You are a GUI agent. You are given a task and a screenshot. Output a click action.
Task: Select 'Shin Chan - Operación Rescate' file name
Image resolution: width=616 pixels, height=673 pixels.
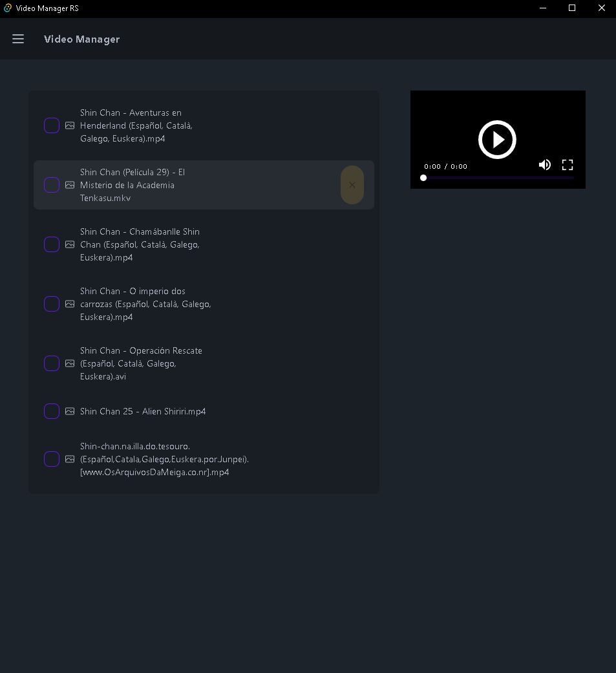pos(141,363)
